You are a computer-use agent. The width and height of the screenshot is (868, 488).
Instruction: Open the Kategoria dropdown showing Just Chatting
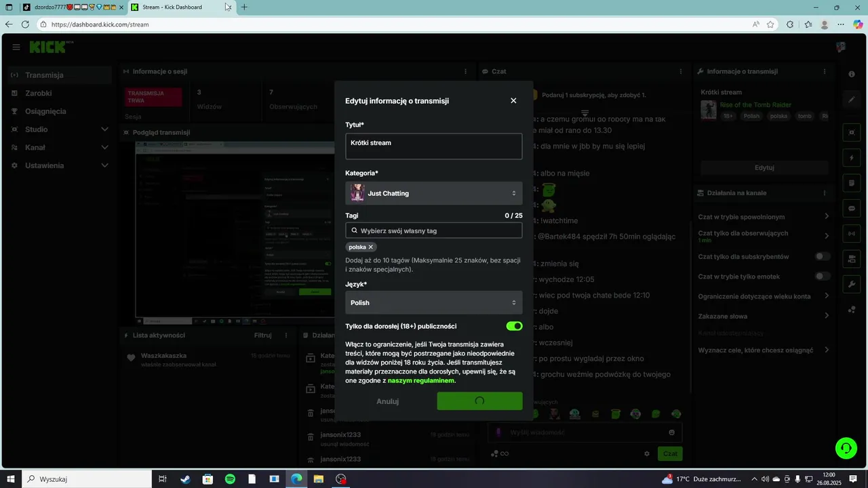click(x=433, y=193)
